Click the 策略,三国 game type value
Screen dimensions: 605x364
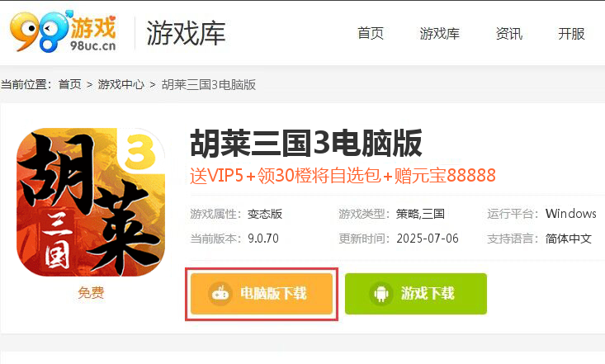[420, 214]
